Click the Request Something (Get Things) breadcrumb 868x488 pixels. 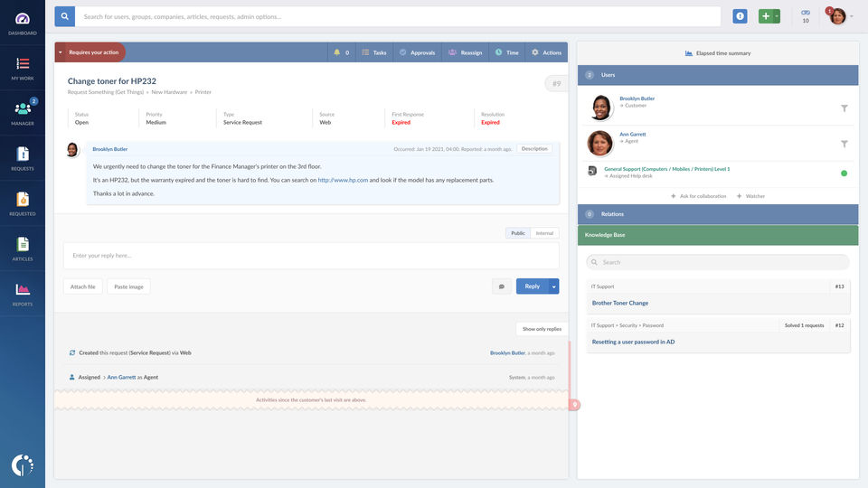pos(105,92)
